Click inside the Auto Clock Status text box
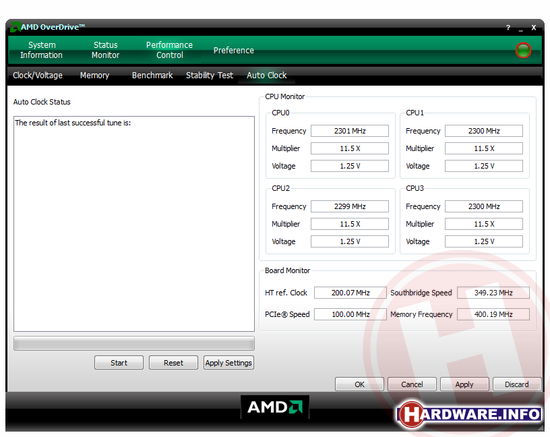The image size is (550, 437). click(134, 224)
